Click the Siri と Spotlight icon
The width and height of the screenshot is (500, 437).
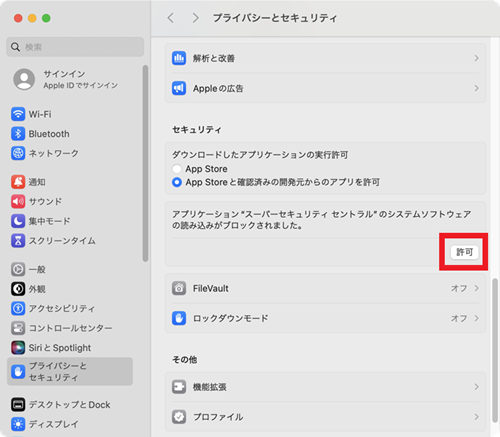[x=18, y=348]
